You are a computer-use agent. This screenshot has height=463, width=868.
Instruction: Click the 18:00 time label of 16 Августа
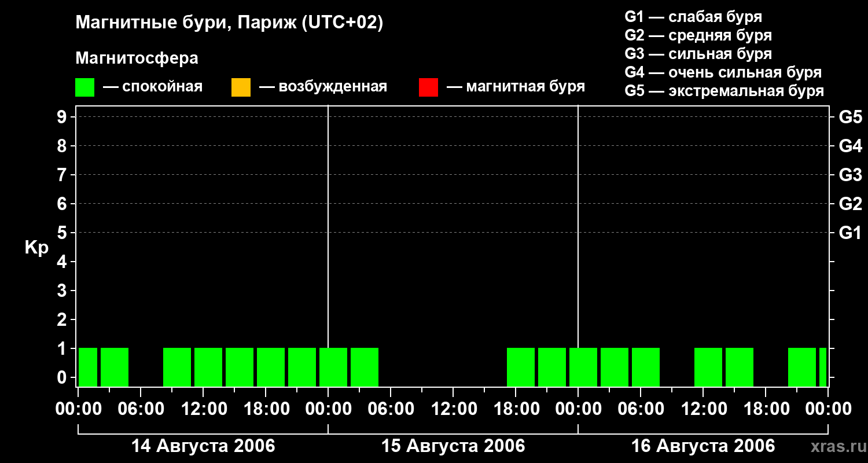click(x=766, y=409)
